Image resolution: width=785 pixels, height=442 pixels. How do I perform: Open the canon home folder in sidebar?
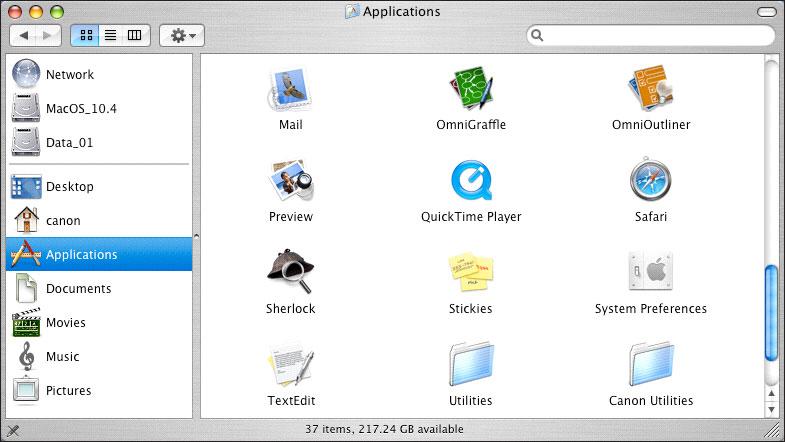(99, 220)
